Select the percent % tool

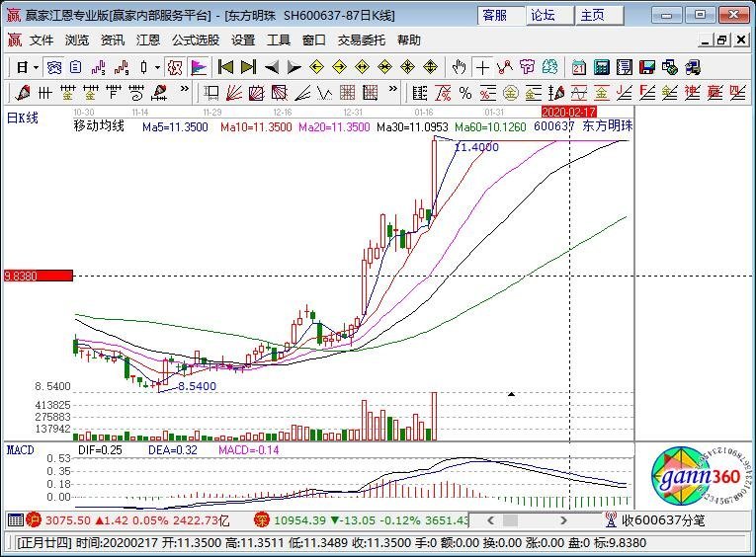pyautogui.click(x=465, y=92)
